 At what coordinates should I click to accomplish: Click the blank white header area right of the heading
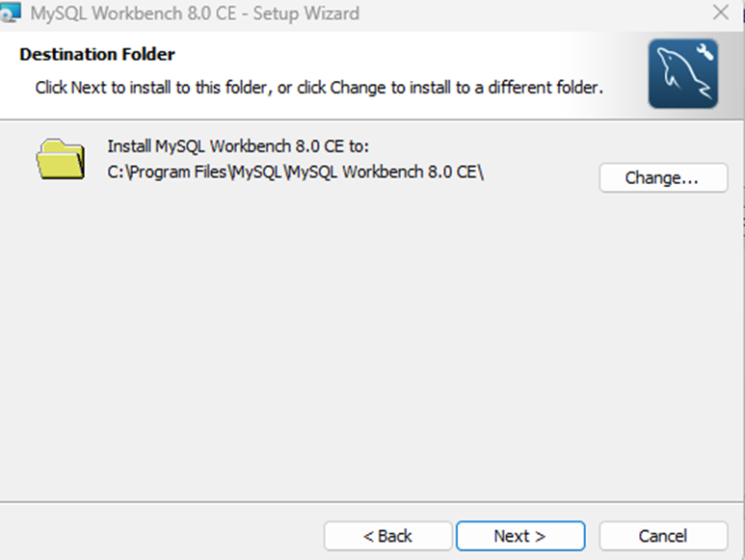coord(405,54)
